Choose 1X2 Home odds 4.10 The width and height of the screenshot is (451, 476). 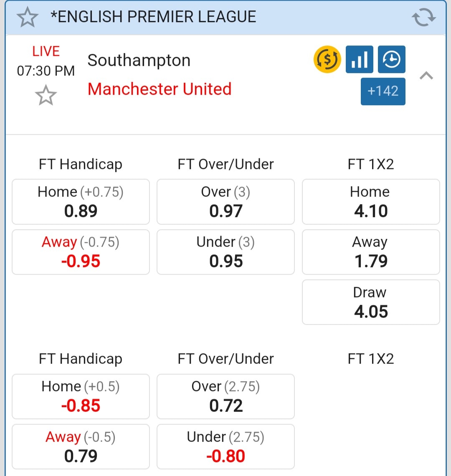(371, 202)
